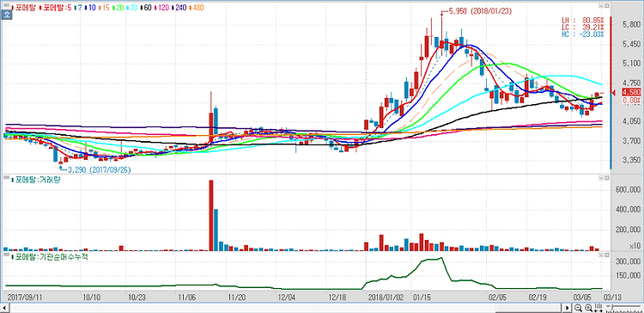Click the bar spacing arrows icon
The image size is (644, 313).
tap(598, 308)
